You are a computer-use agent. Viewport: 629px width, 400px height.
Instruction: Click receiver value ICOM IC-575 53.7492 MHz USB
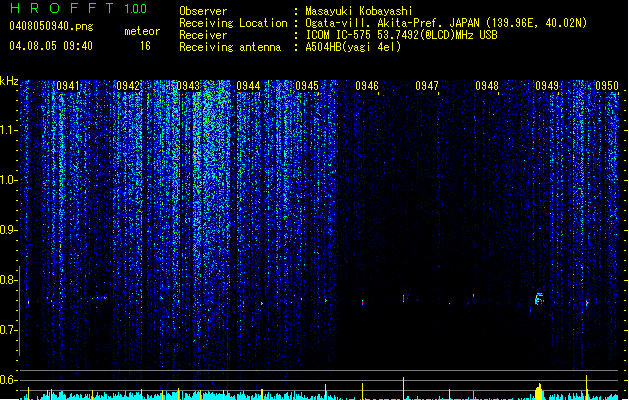click(x=401, y=35)
